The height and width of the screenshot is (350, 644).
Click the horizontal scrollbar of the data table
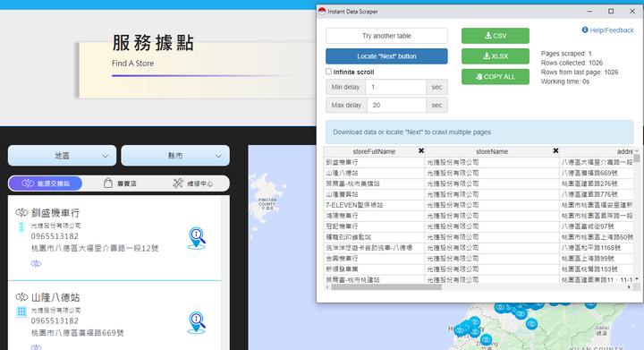tap(386, 287)
